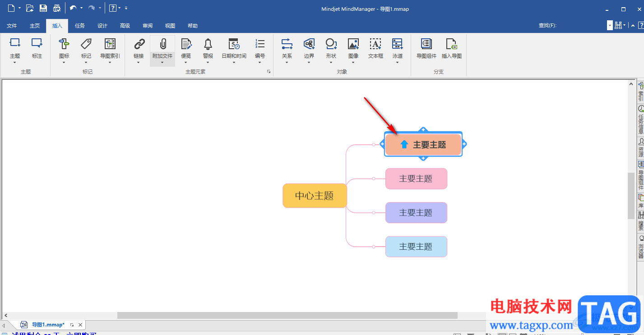
Task: Switch to the 任务 ribbon tab
Action: point(80,26)
